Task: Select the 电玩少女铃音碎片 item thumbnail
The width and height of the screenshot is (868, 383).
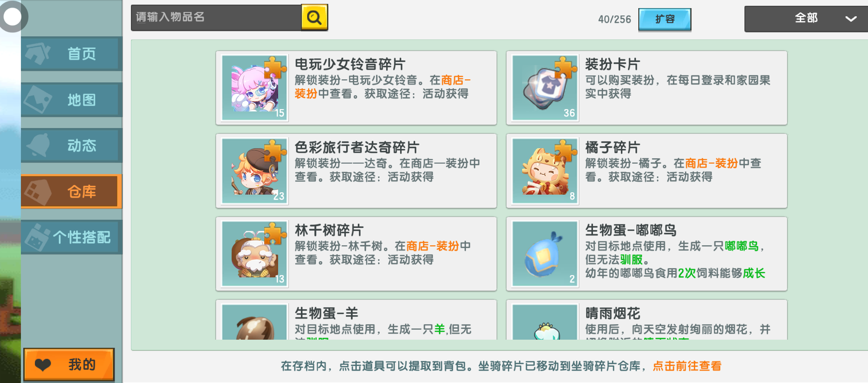Action: coord(254,88)
